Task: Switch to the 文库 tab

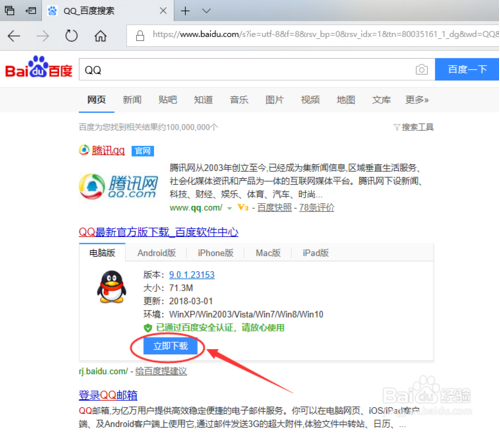Action: tap(381, 100)
